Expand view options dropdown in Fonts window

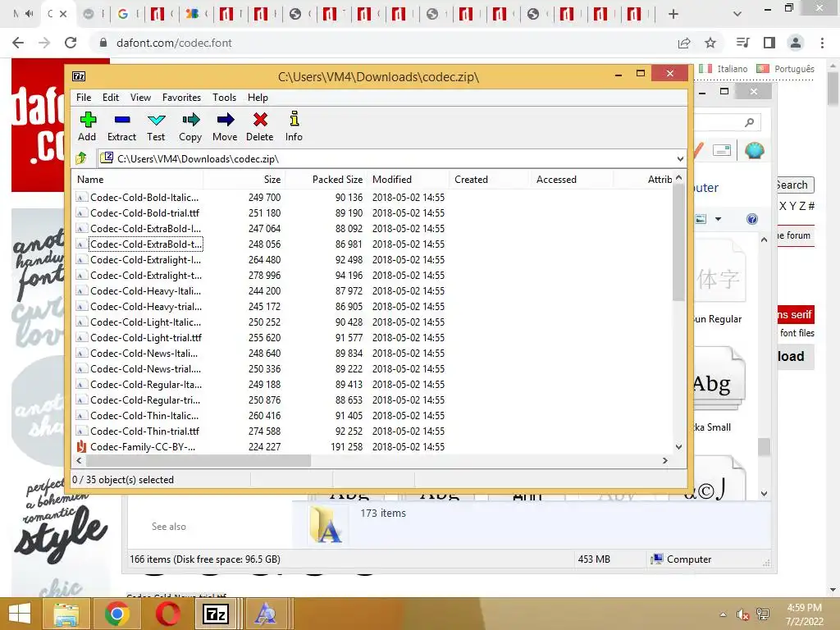[718, 218]
